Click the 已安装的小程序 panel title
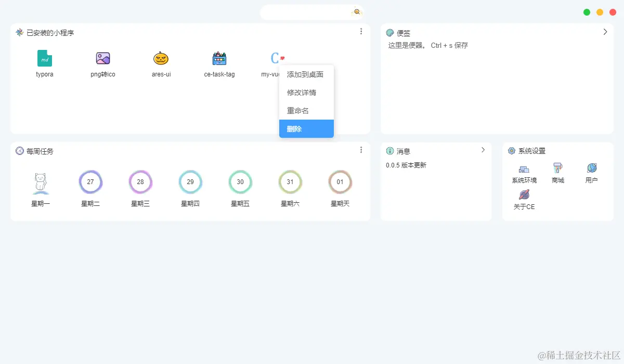 click(50, 33)
